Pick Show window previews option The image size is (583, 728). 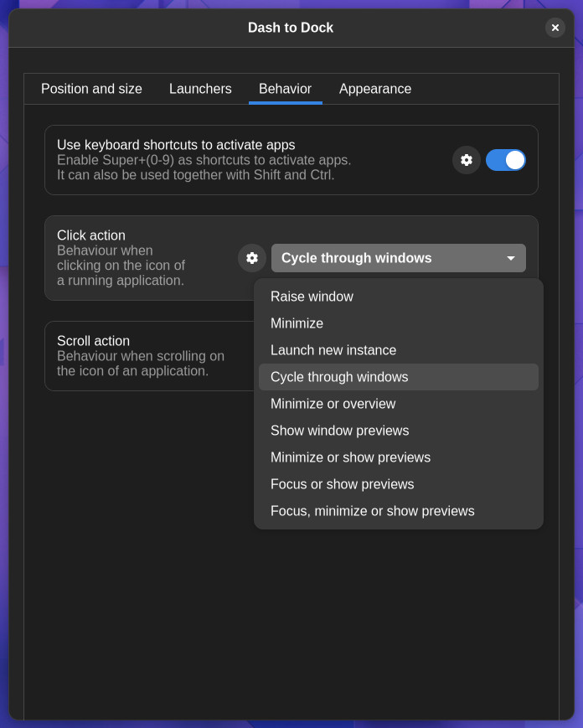coord(398,431)
